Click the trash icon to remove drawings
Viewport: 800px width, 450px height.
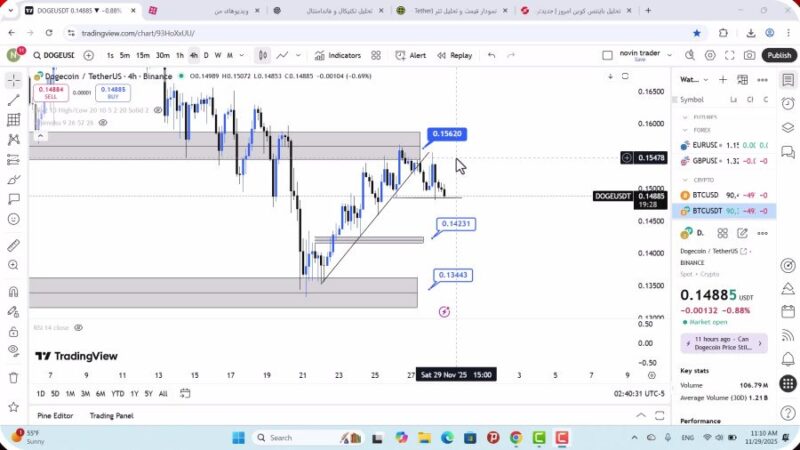(13, 377)
